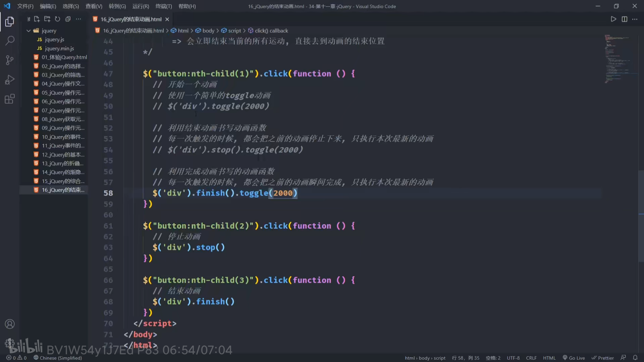Screen dimensions: 644x362
Task: Click the Run Code play icon
Action: [613, 19]
